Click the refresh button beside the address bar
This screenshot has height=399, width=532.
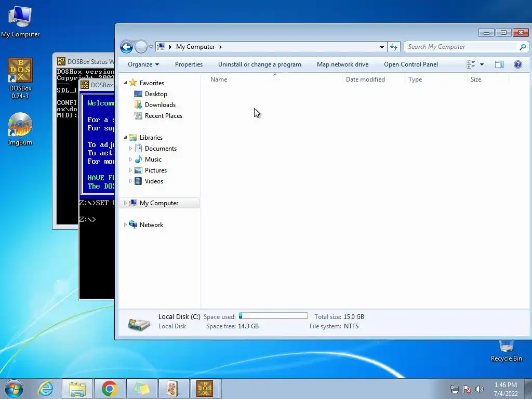[394, 47]
